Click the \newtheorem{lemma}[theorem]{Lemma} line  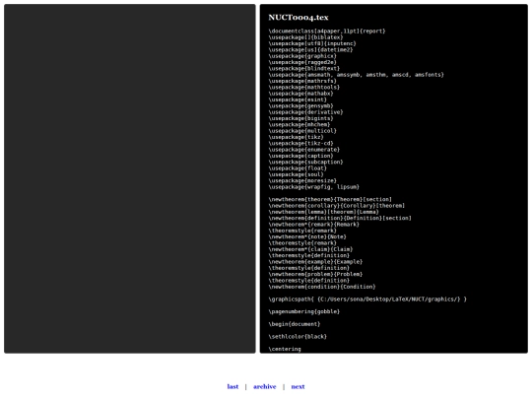click(324, 212)
